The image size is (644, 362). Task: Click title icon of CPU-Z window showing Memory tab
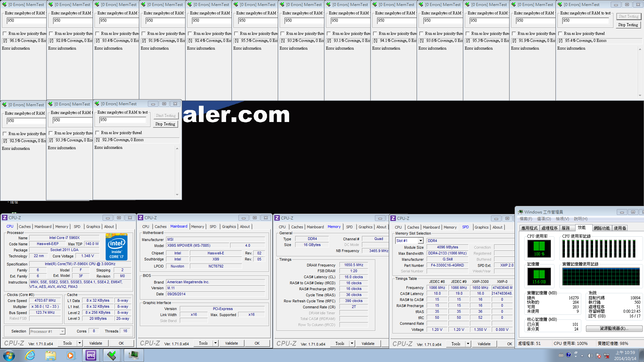tap(277, 218)
